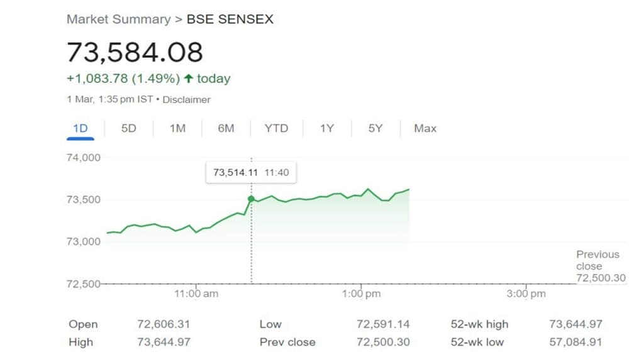Select the 1D time range tab
This screenshot has width=644, height=362.
pos(80,128)
